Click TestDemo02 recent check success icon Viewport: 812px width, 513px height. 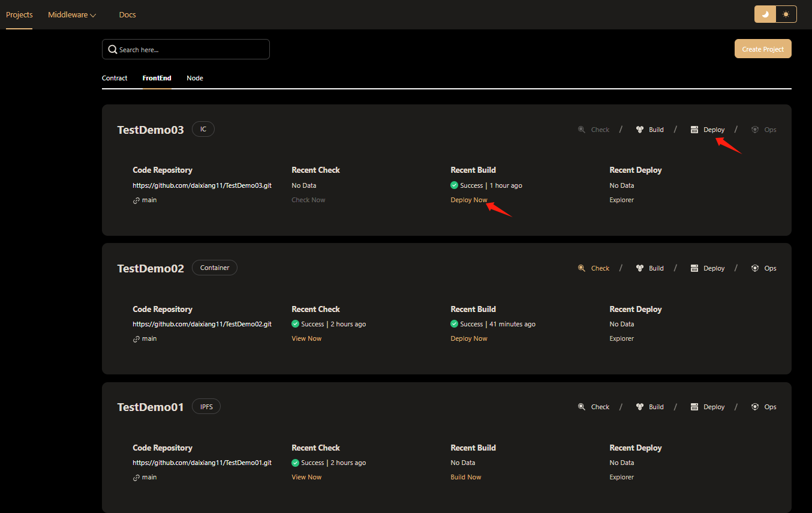pyautogui.click(x=295, y=324)
